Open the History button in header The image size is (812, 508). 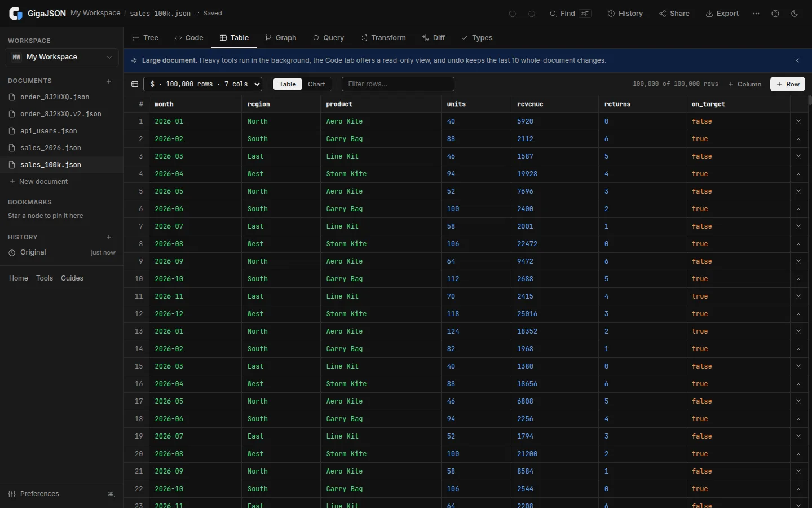click(625, 14)
